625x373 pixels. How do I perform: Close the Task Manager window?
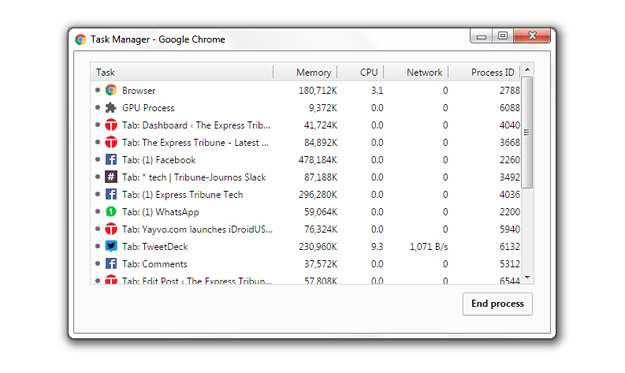[532, 36]
